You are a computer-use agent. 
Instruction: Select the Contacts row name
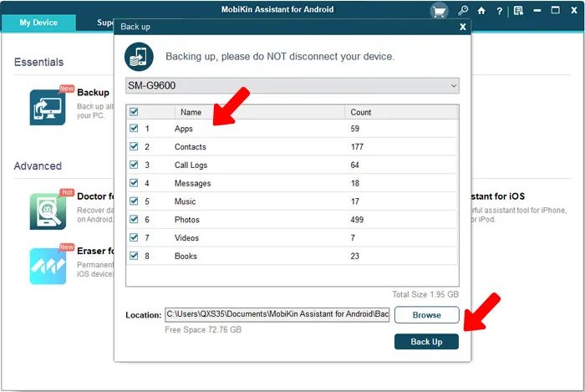coord(191,147)
